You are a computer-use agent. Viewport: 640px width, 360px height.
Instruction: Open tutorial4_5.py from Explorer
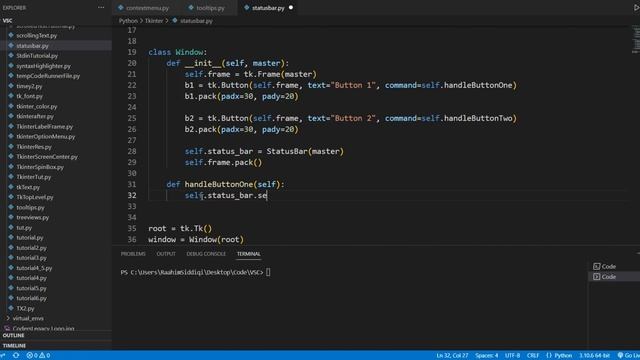(x=34, y=268)
